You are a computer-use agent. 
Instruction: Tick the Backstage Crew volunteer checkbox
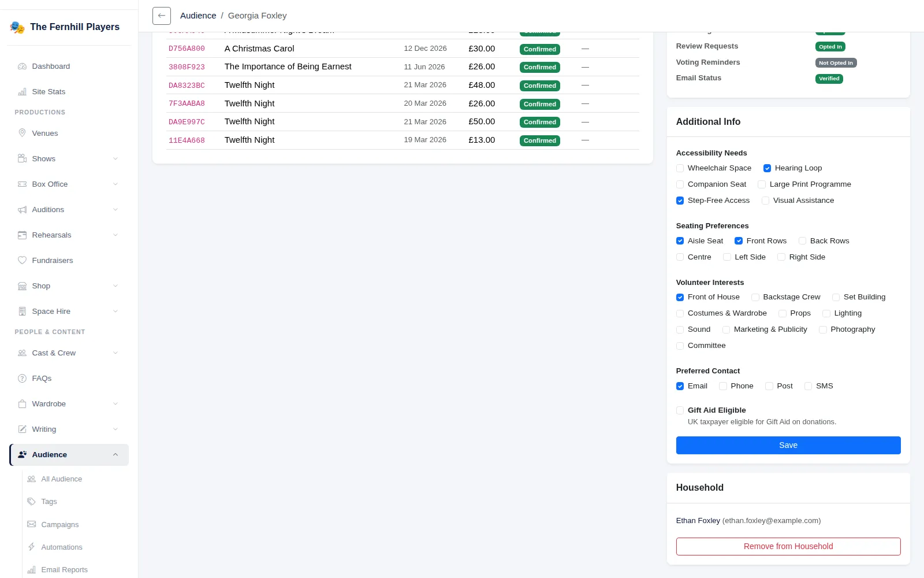(755, 297)
